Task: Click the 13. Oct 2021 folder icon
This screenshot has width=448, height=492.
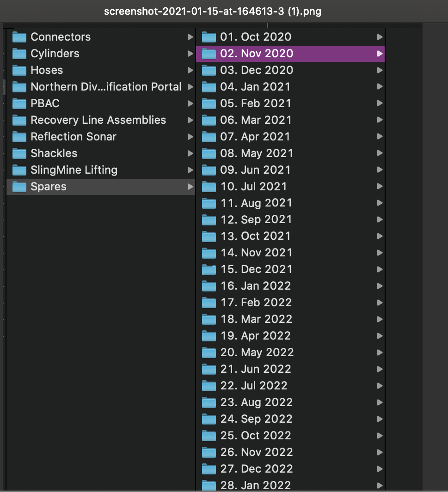Action: [x=209, y=236]
